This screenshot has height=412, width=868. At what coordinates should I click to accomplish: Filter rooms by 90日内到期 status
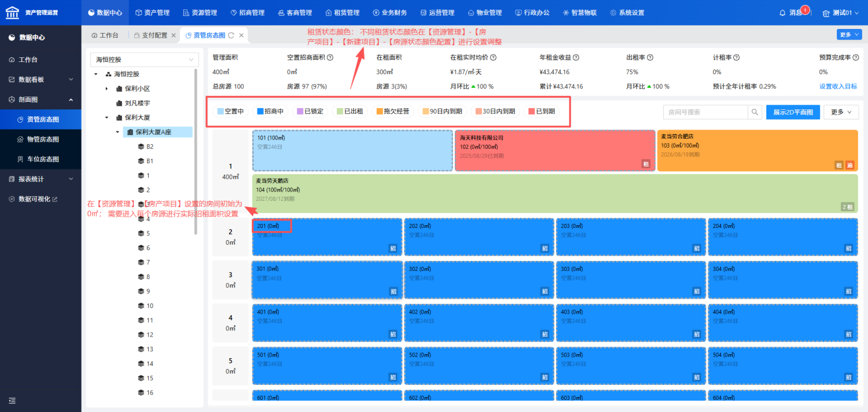441,111
